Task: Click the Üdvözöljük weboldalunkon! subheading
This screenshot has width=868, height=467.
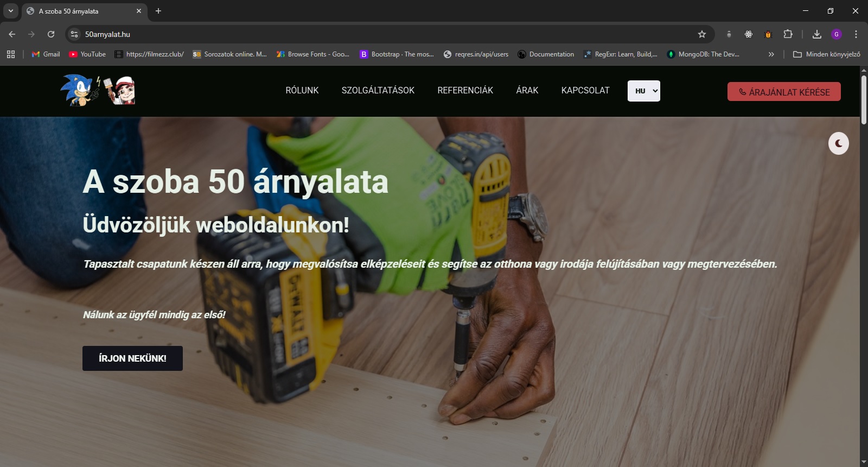Action: 216,225
